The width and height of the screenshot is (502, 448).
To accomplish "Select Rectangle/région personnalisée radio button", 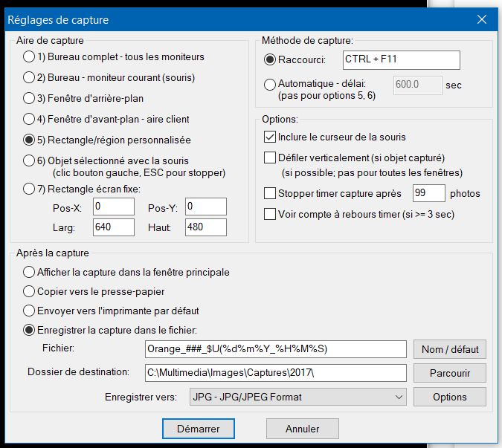I will (x=29, y=140).
